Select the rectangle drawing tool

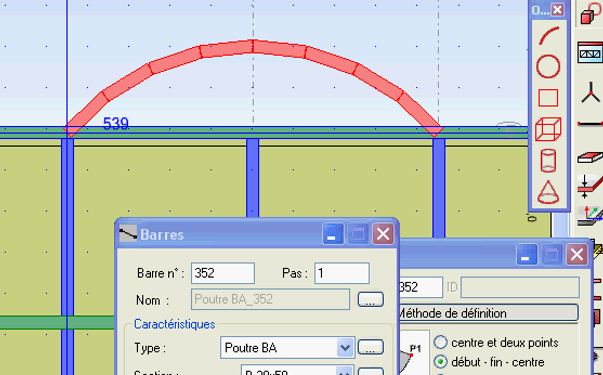548,98
